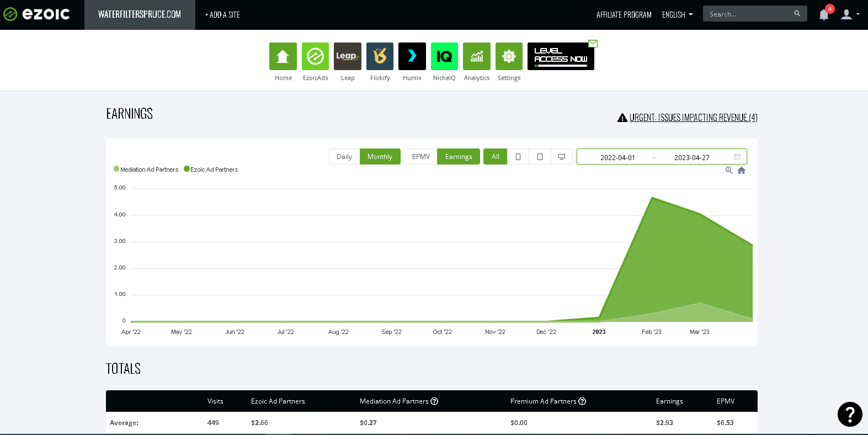868x435 pixels.
Task: Switch the chart to Daily view
Action: pyautogui.click(x=344, y=157)
